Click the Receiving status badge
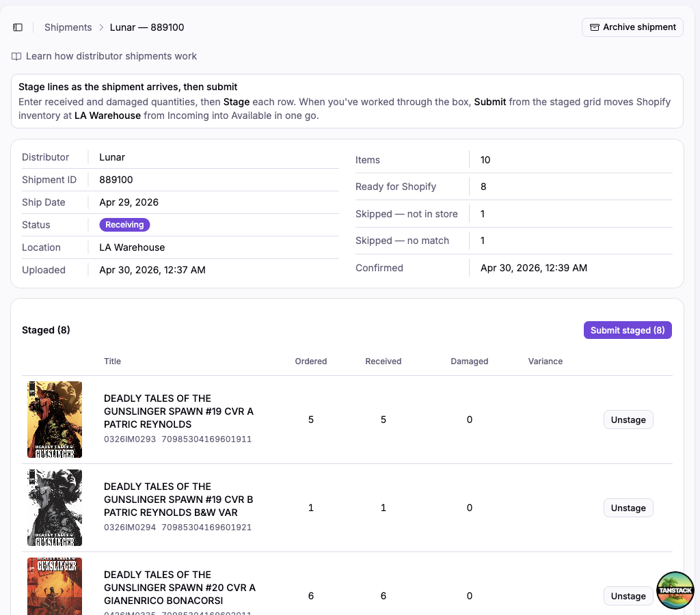 click(124, 225)
